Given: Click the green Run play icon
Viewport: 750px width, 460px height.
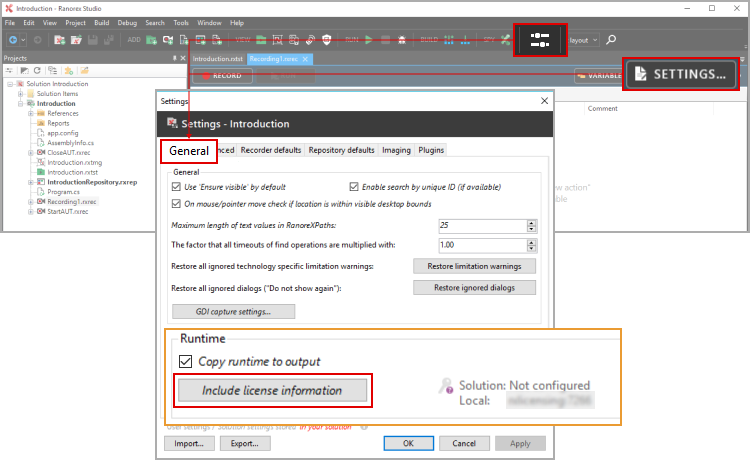Looking at the screenshot, I should (369, 40).
